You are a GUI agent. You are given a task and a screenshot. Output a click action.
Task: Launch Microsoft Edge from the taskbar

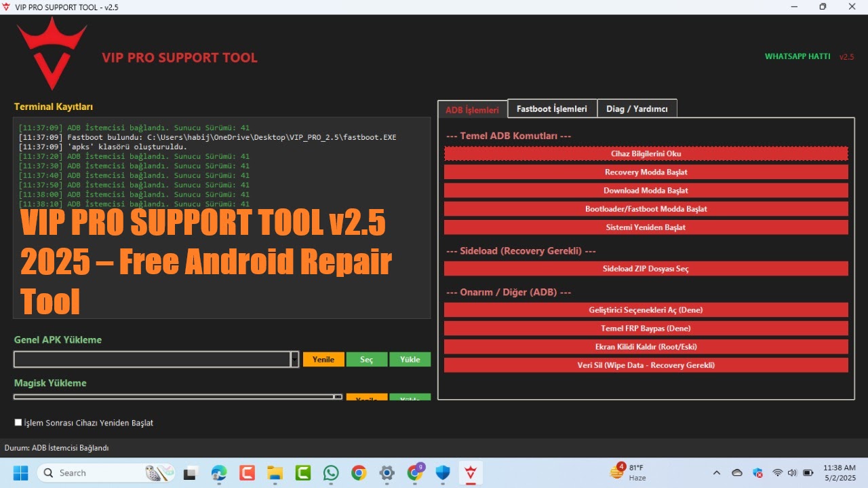coord(218,473)
